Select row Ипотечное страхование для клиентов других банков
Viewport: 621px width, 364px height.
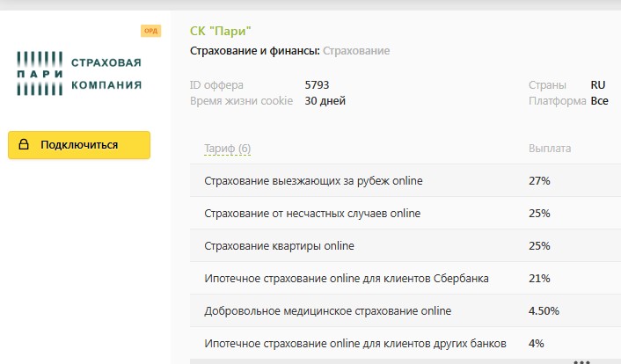coord(405,343)
